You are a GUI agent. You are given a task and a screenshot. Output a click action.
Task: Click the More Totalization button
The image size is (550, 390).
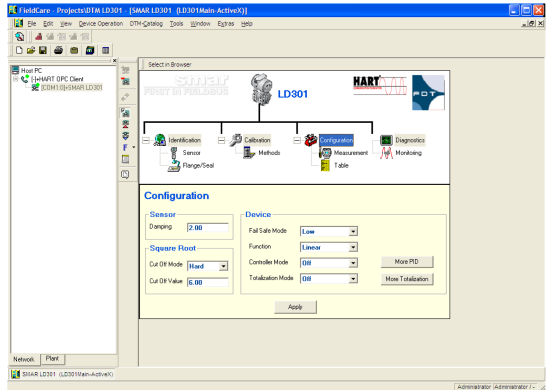[407, 279]
